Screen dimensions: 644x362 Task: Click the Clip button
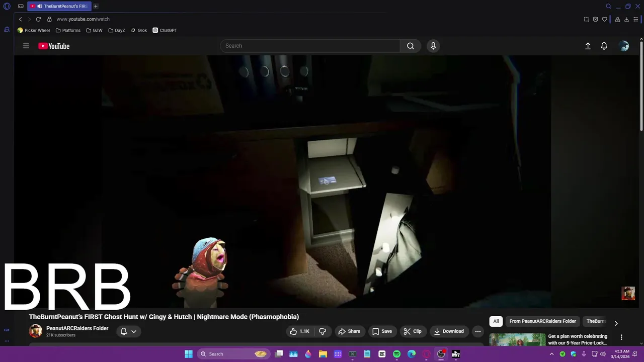(x=413, y=331)
